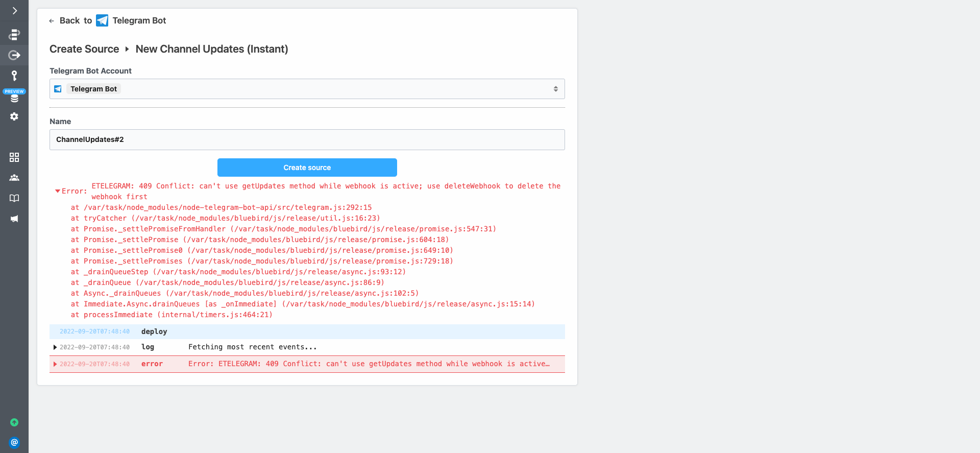Expand the sidebar with the chevron arrow
This screenshot has height=453, width=980.
[14, 11]
